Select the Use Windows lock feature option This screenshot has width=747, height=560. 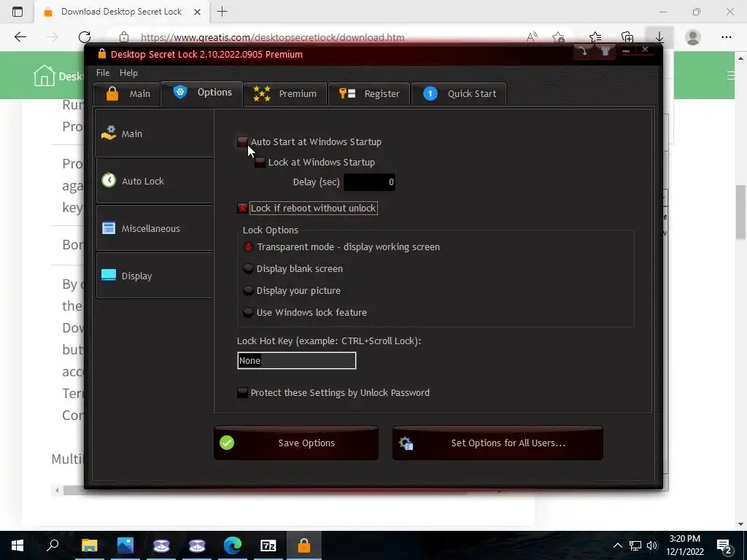coord(248,312)
